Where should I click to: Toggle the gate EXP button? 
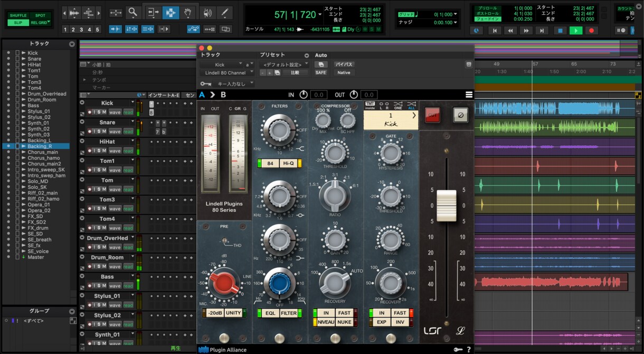click(382, 322)
